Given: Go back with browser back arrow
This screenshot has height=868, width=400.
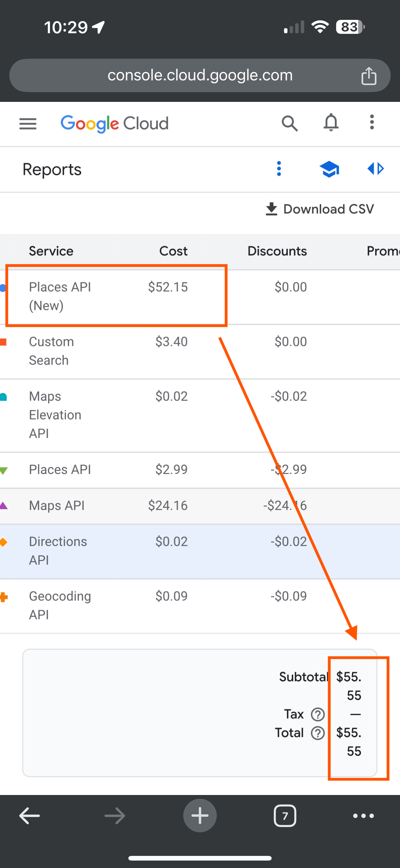Looking at the screenshot, I should (x=30, y=816).
